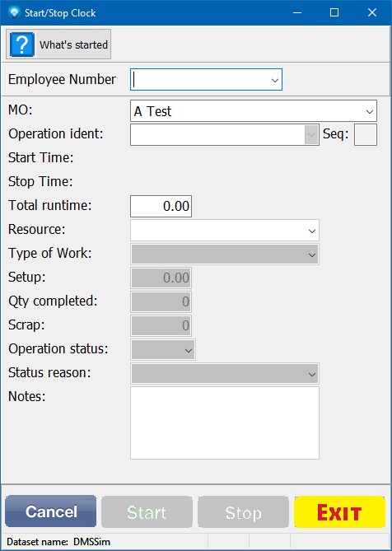The height and width of the screenshot is (551, 392).
Task: Click the blue question mark icon
Action: tap(22, 44)
